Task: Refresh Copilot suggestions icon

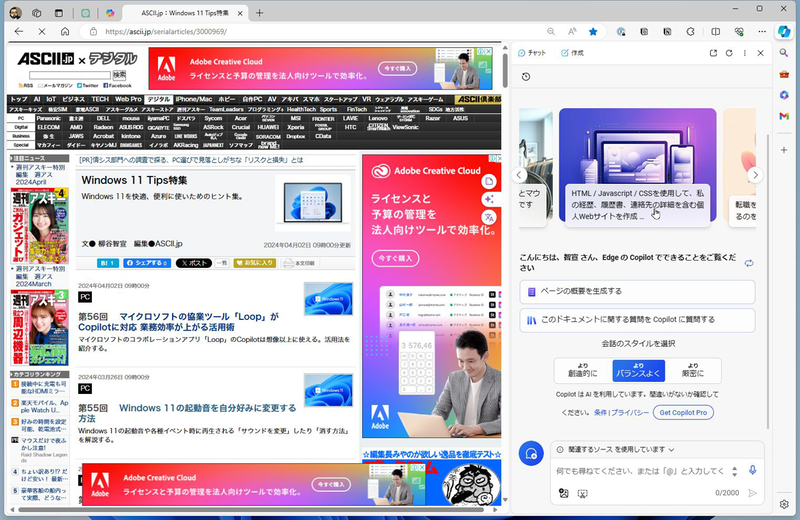Action: pos(749,263)
